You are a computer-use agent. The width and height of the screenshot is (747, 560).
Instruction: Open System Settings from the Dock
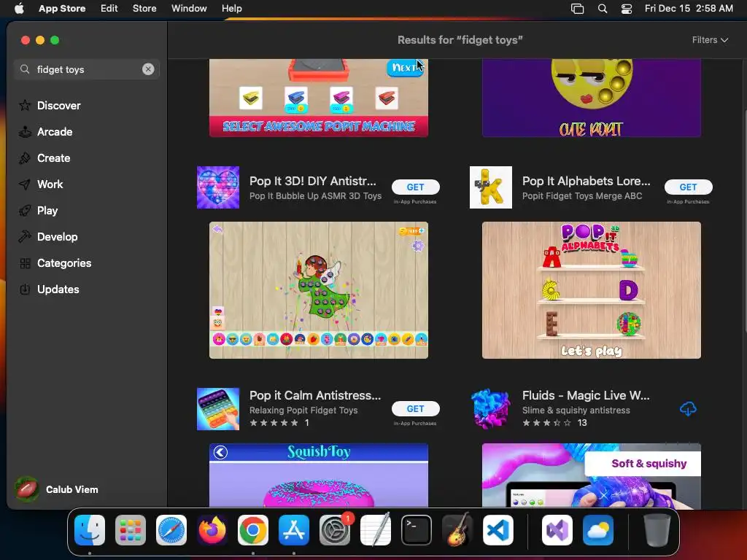334,529
